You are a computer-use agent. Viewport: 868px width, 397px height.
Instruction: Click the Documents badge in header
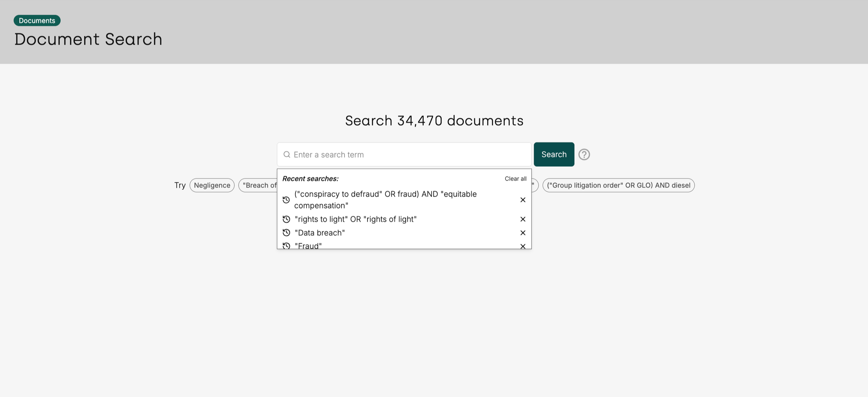(37, 21)
